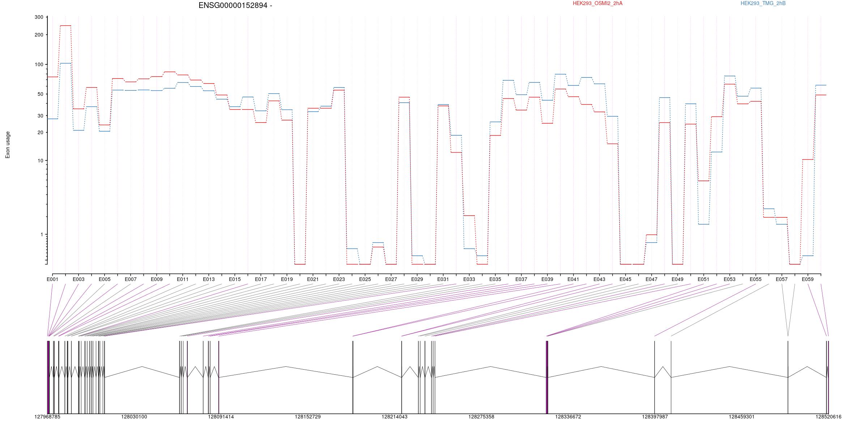Screen dimensions: 868x434
Task: Click the red E058 segment at 10
Action: (x=808, y=159)
